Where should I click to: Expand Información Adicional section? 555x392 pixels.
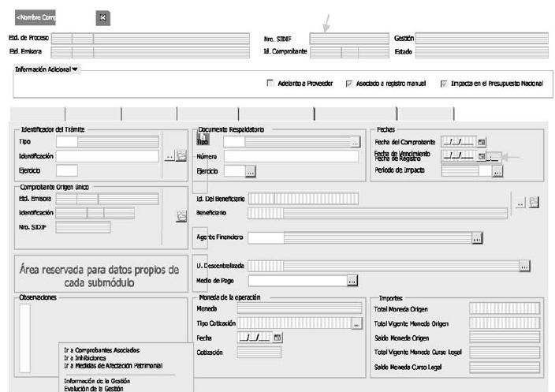pyautogui.click(x=75, y=69)
